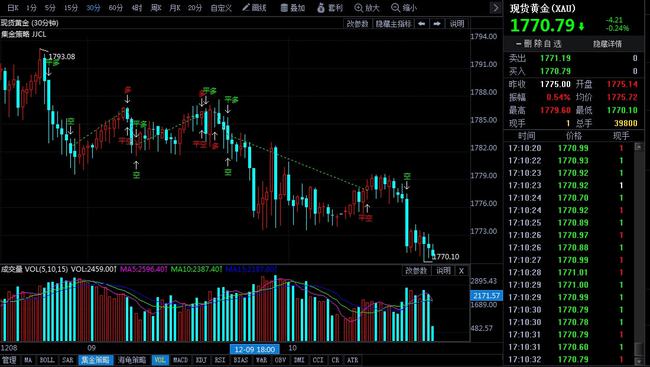The image size is (650, 367).
Task: Remove the symbol with 删除自选
Action: (539, 44)
